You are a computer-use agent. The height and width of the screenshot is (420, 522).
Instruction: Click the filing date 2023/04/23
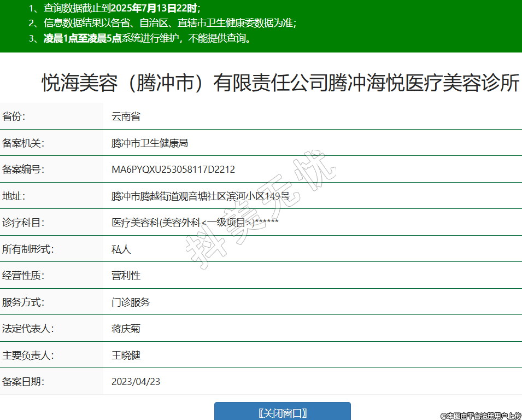pyautogui.click(x=136, y=382)
